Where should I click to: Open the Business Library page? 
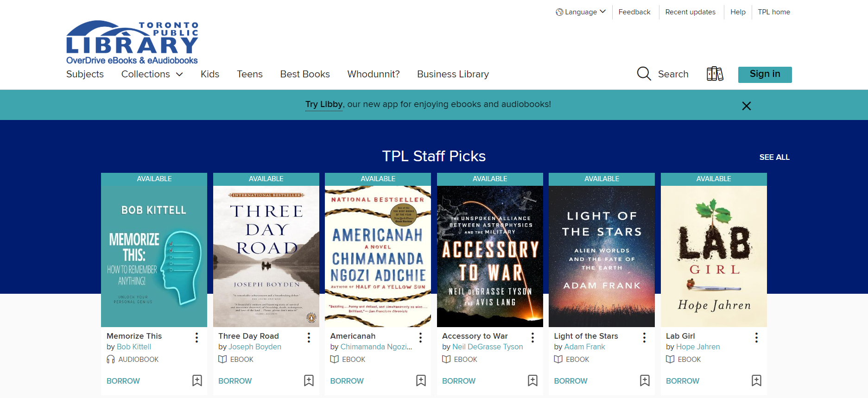point(453,74)
